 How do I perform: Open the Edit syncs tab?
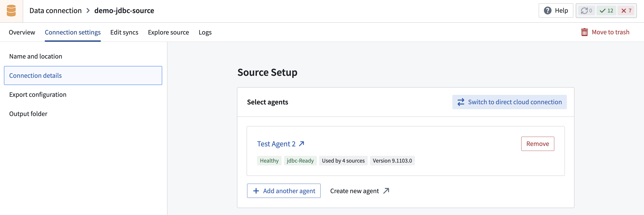[124, 32]
